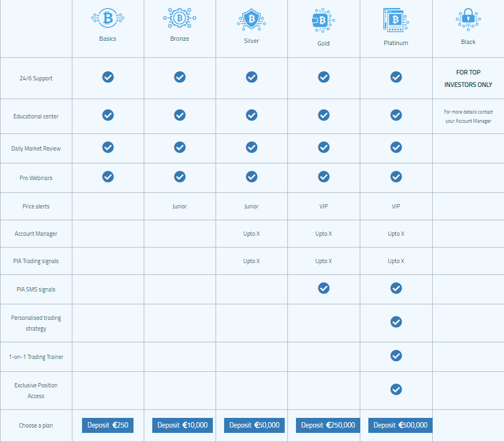This screenshot has width=504, height=442.
Task: Click Gold checkmark for PIA SMS signals
Action: click(324, 288)
